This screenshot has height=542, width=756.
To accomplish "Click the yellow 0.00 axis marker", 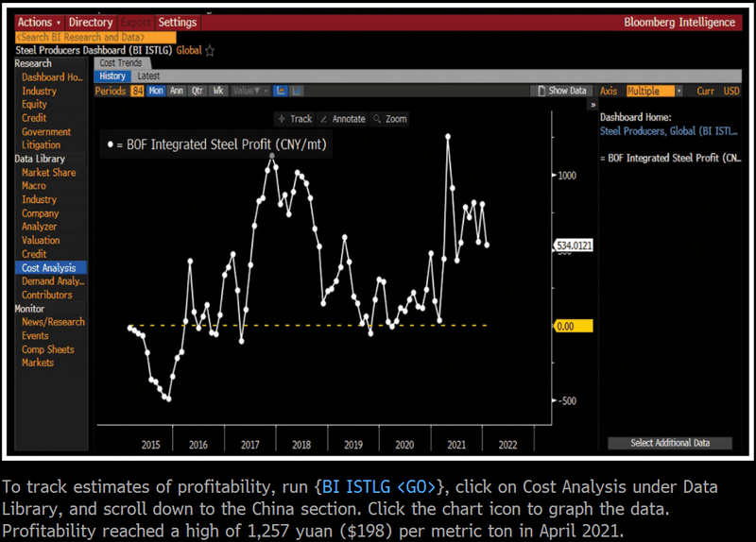I will pyautogui.click(x=571, y=326).
